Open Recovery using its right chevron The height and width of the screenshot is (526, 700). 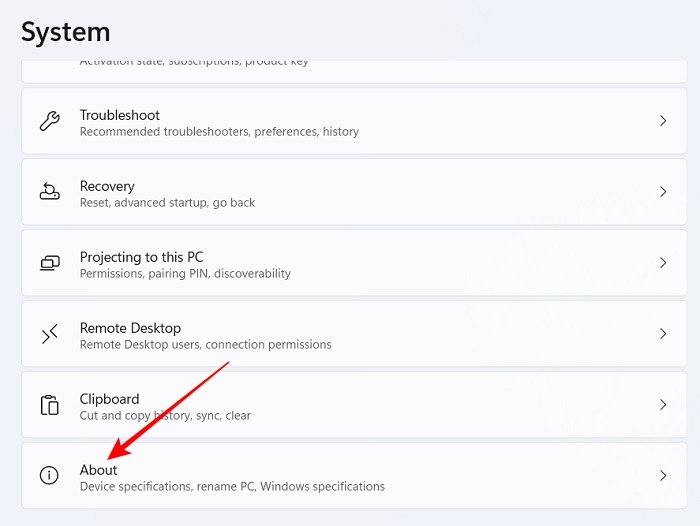663,192
